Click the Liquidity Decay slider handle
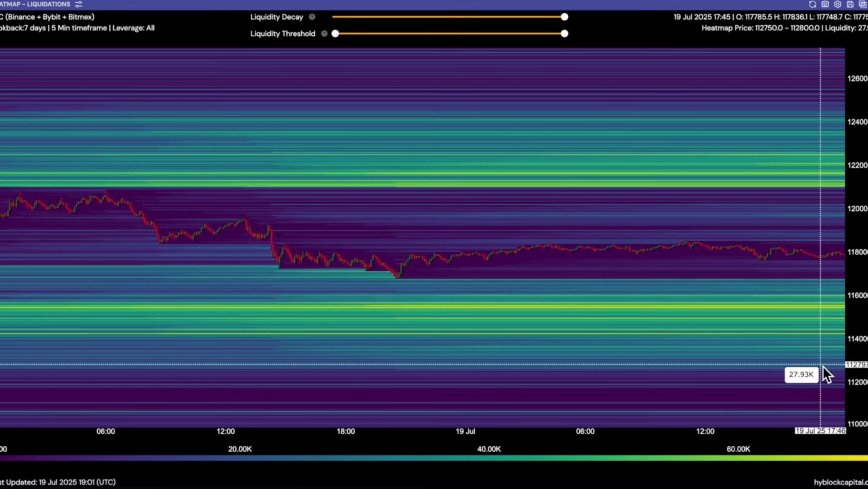The image size is (868, 489). 564,17
